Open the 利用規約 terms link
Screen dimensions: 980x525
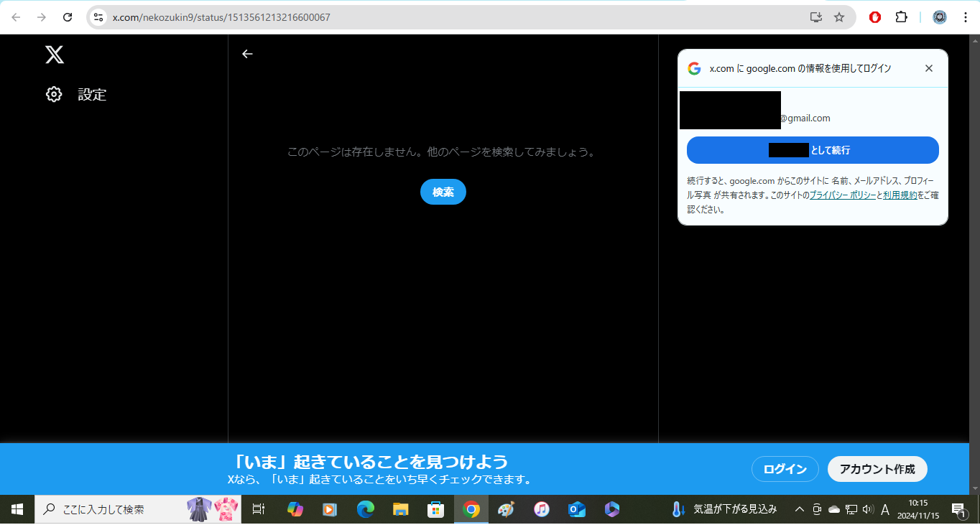click(x=900, y=195)
